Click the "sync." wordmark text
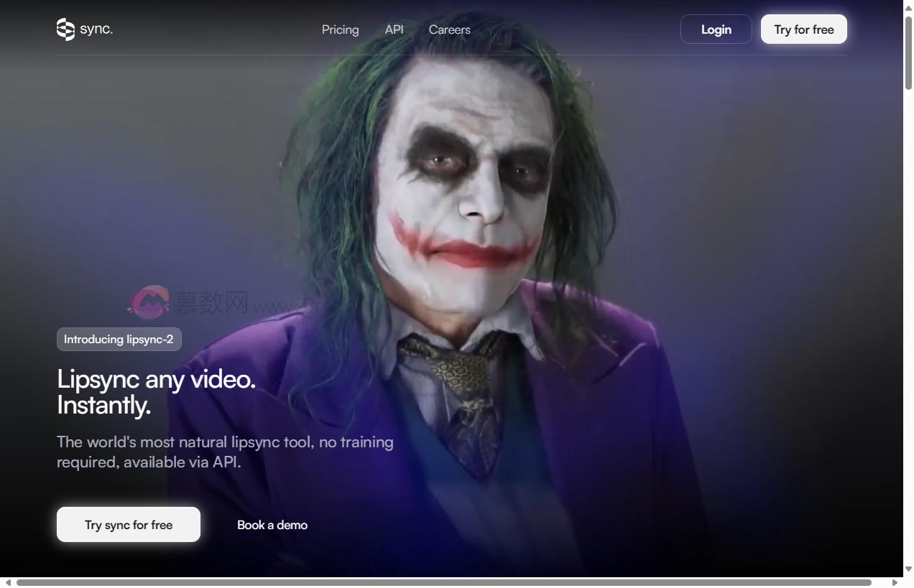Screen dimensions: 914x588 click(96, 29)
